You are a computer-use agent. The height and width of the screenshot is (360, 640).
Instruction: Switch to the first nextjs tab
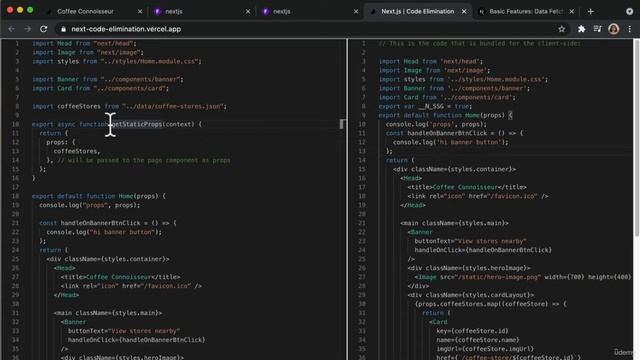pyautogui.click(x=174, y=11)
